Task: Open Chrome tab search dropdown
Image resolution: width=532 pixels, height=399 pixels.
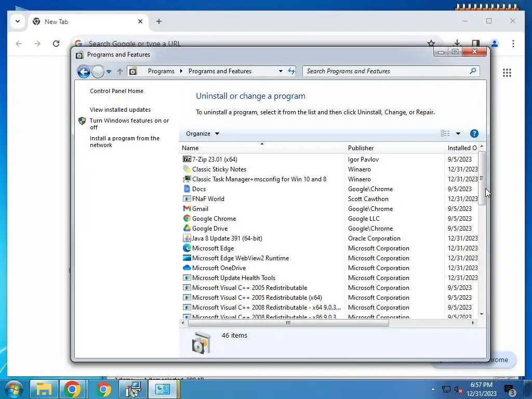Action: tap(18, 21)
